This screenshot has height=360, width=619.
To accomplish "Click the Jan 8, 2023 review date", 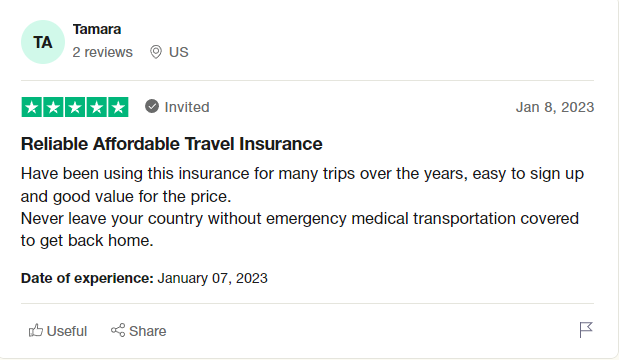I will (x=555, y=107).
